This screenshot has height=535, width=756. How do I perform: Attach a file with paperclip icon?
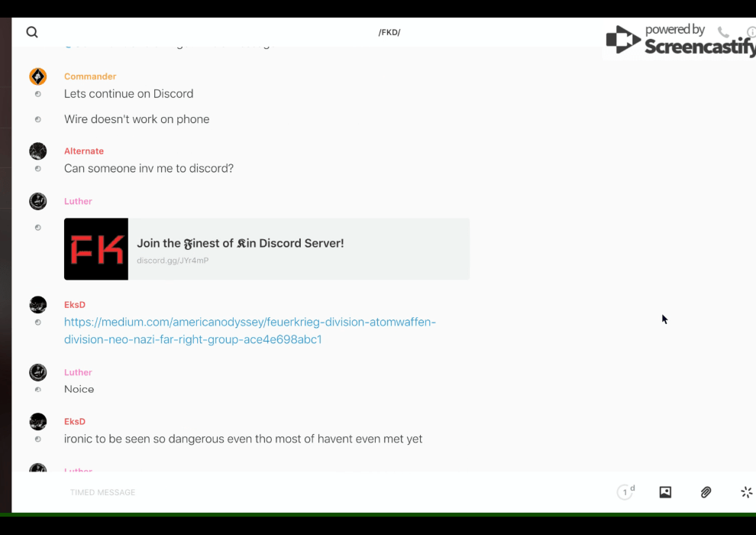(x=706, y=492)
